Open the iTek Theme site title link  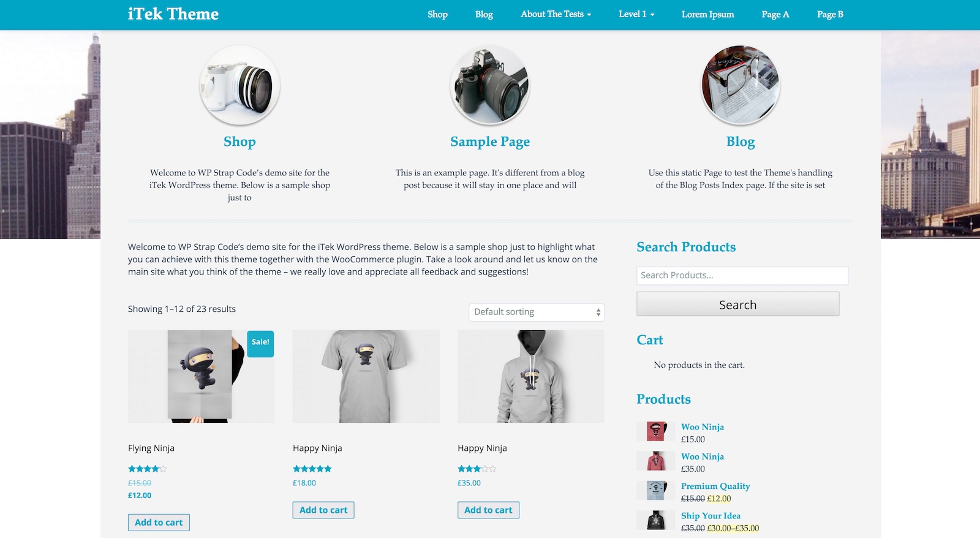173,14
